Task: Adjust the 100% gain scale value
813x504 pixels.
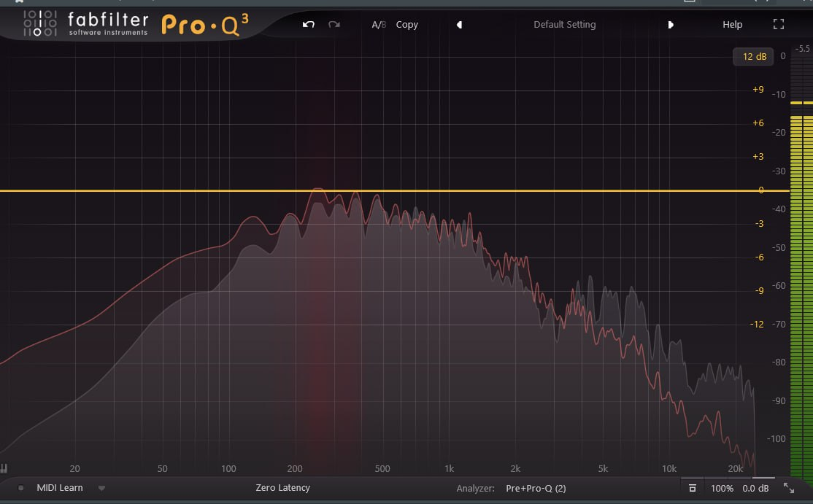Action: pyautogui.click(x=722, y=488)
